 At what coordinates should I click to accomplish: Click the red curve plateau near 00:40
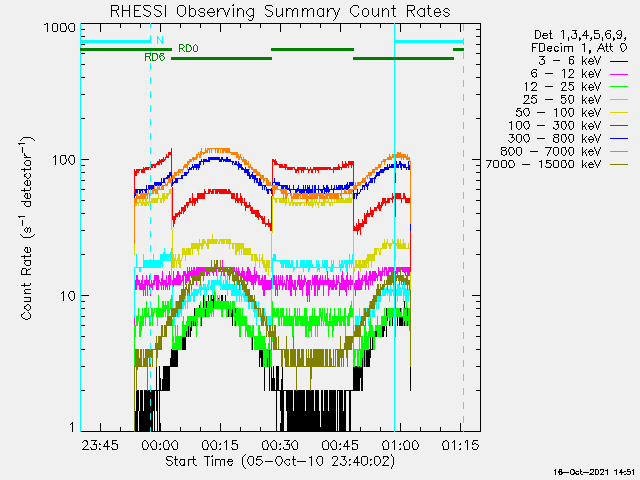click(312, 169)
